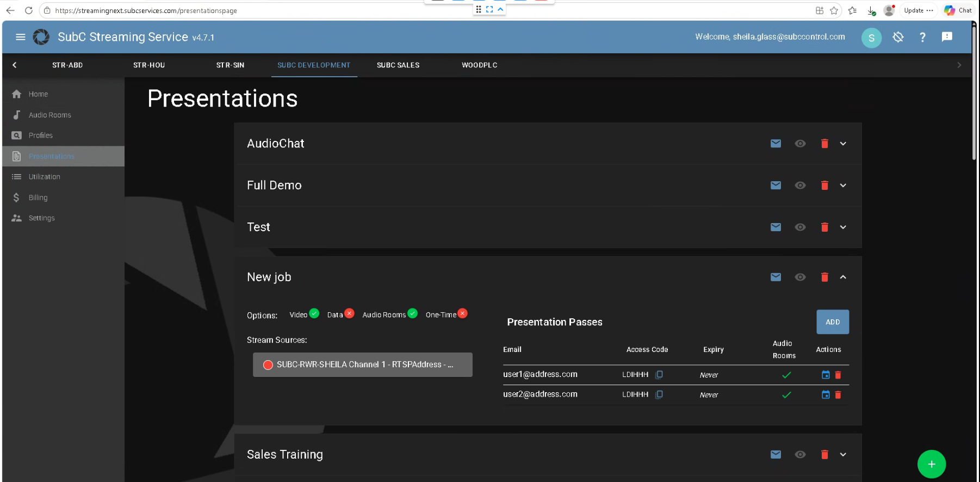Screen dimensions: 980x482
Task: Preview AudioChat with the eye icon
Action: (800, 144)
